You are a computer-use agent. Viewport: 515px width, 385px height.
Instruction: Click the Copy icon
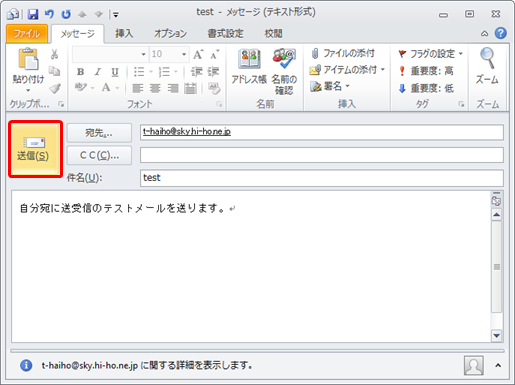[54, 71]
